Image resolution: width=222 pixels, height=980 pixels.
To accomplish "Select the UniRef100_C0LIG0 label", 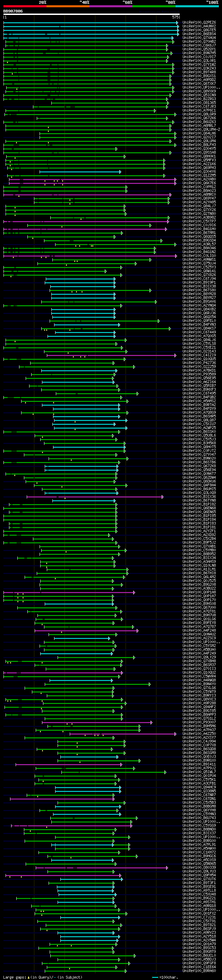I will coord(199,256).
